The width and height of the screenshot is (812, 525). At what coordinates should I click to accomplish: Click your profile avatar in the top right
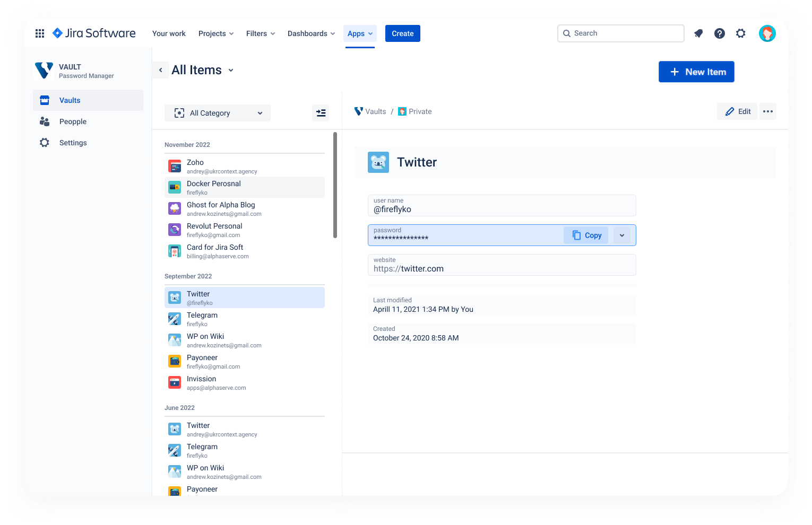click(767, 33)
